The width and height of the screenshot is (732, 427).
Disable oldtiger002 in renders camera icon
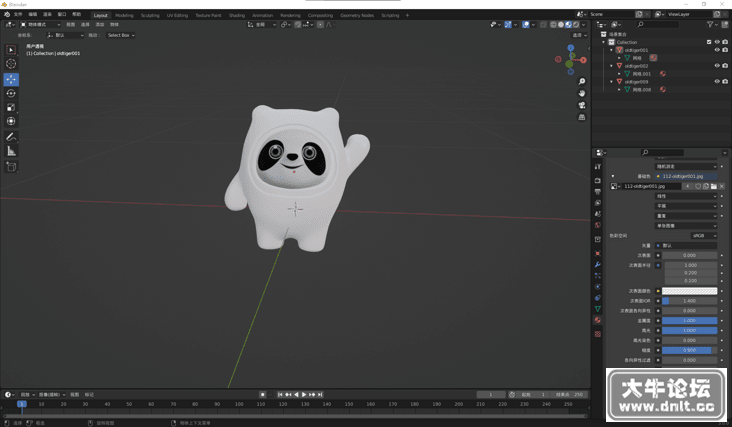pyautogui.click(x=725, y=66)
